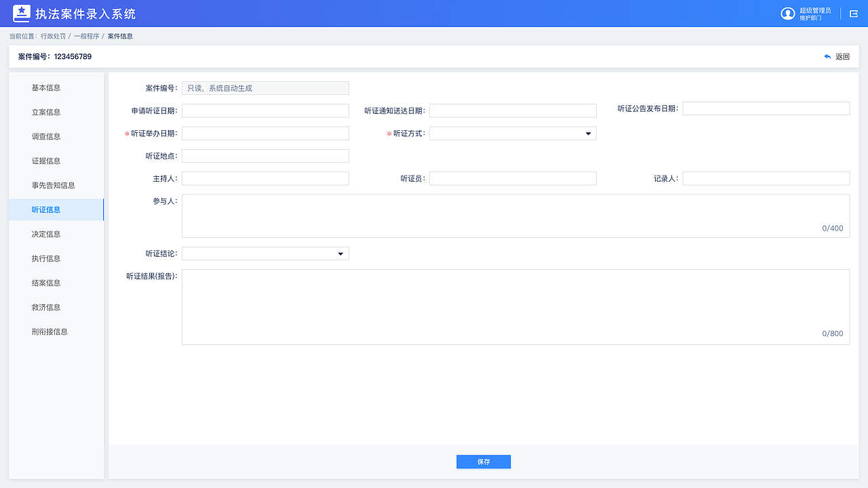Focus the 听证地点 field

(265, 156)
